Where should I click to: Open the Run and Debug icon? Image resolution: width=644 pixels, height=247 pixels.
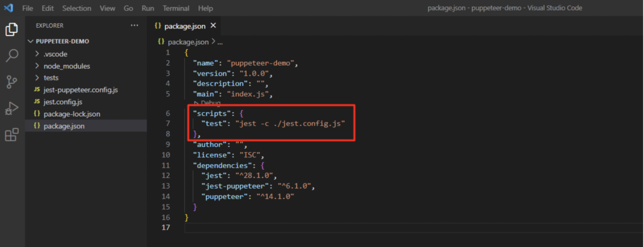pyautogui.click(x=11, y=108)
